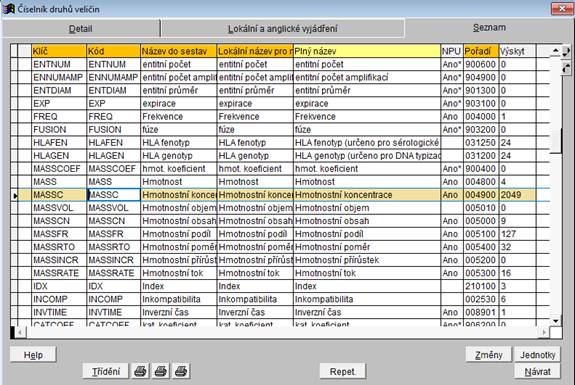Select the HLAGEN key cell
This screenshot has height=385, width=575.
point(59,155)
